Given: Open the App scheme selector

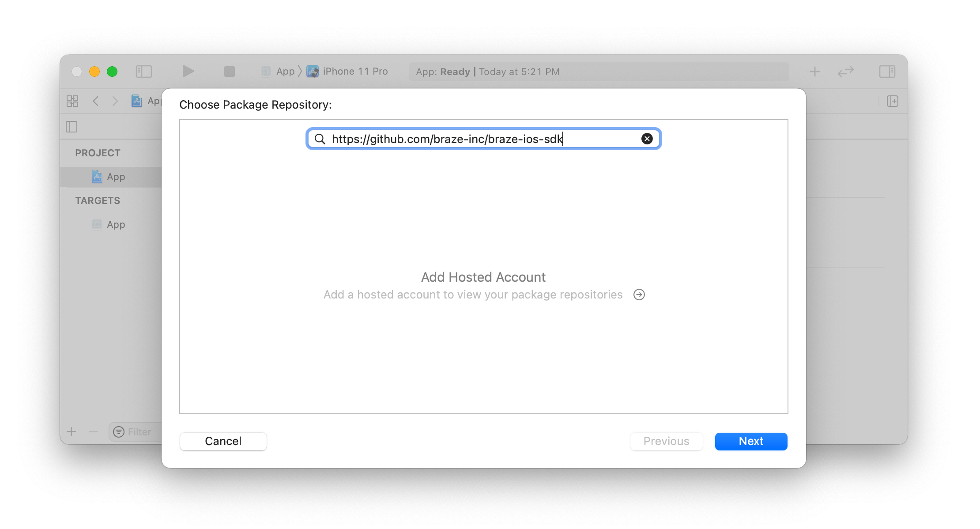Looking at the screenshot, I should [x=285, y=72].
